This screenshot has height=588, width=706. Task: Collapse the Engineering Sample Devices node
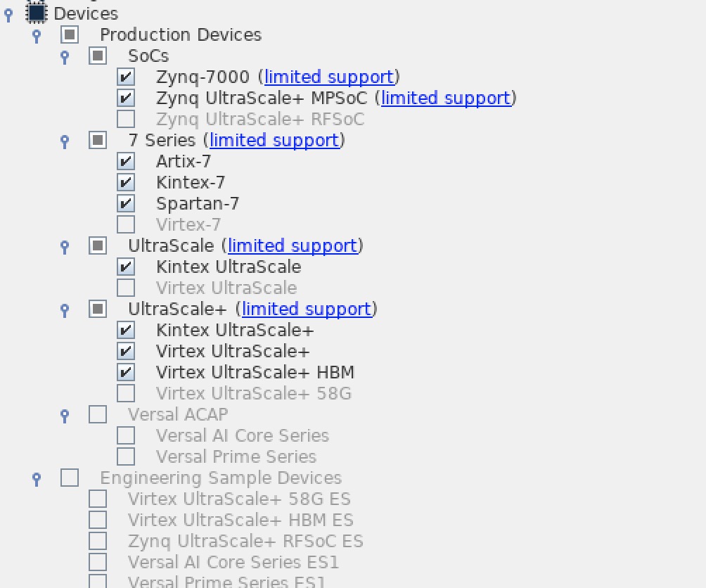coord(36,478)
